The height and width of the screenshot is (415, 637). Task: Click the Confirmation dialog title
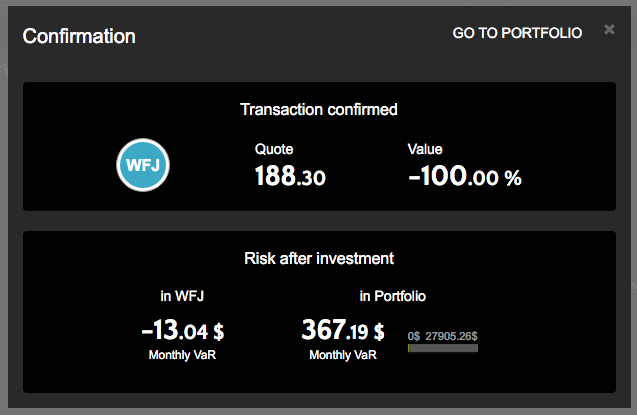[x=79, y=37]
